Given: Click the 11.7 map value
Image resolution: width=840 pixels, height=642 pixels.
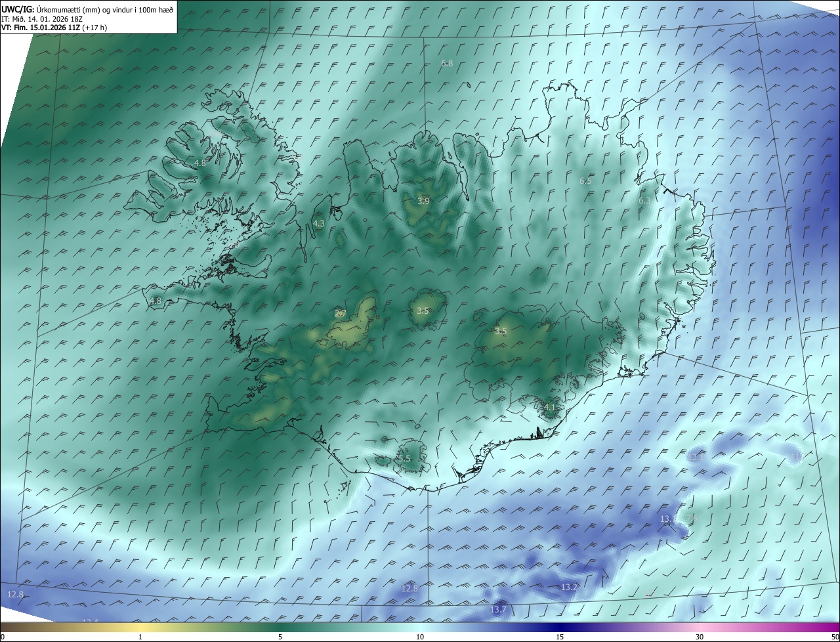Looking at the screenshot, I should pos(797,456).
